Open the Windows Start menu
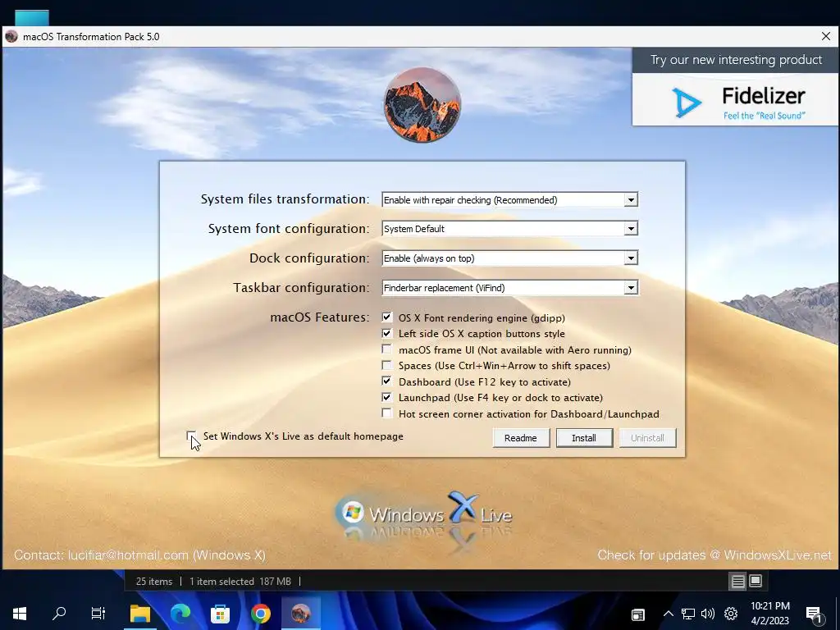The image size is (840, 630). click(x=20, y=614)
